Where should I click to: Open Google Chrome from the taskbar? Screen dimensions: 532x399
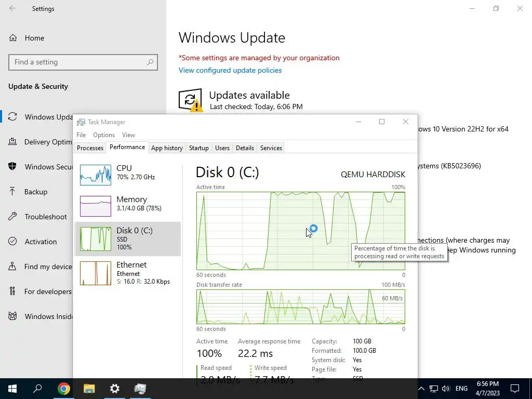coord(63,389)
